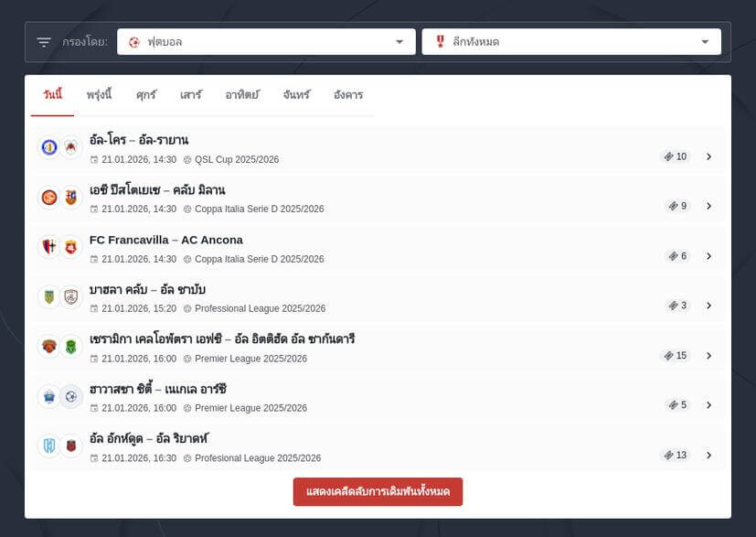Screen dimensions: 756x537
Task: Click home team crest for อัล-โคร match
Action: 49,147
